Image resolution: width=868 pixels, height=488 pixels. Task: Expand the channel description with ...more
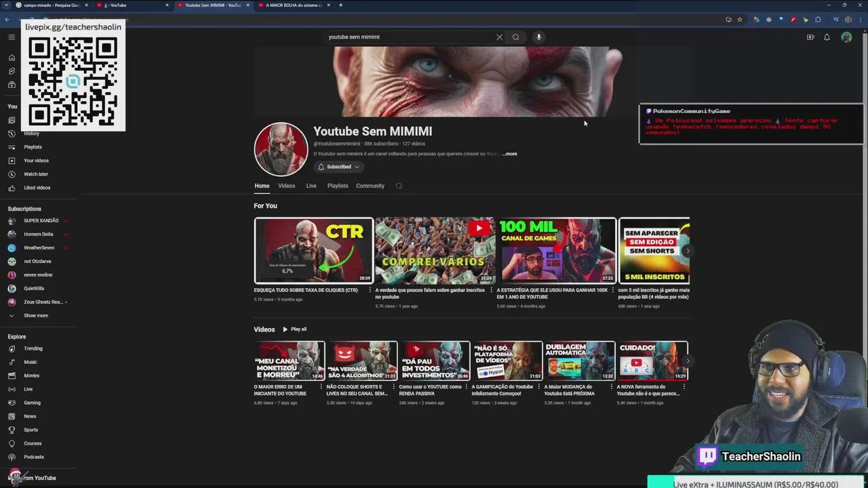509,154
